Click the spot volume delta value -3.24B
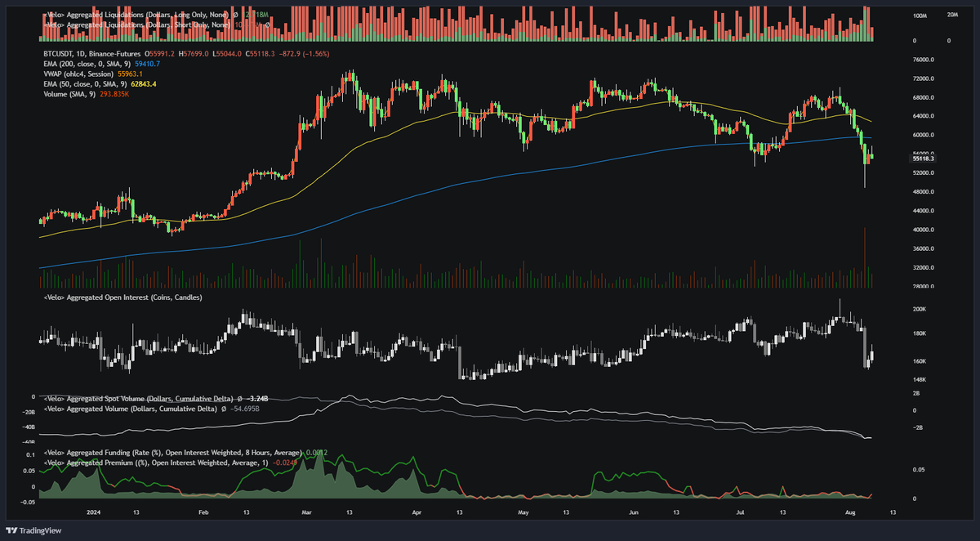The width and height of the screenshot is (980, 541). [x=256, y=398]
